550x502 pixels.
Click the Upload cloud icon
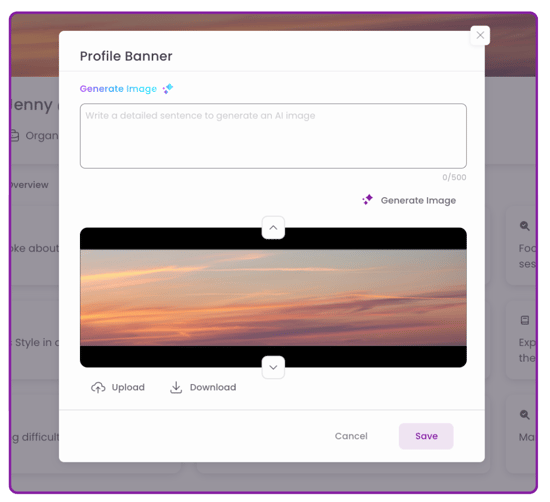[x=98, y=387]
